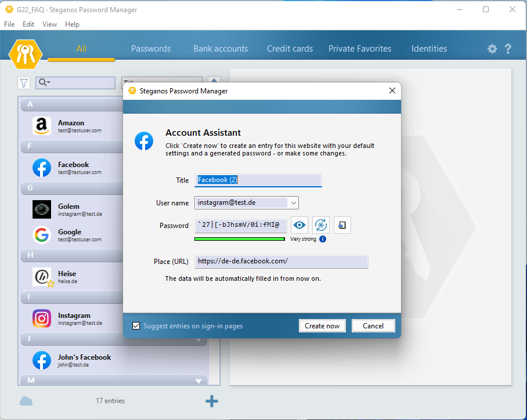Toggle password visibility with eye icon
Screen dimensions: 527x420
(299, 225)
